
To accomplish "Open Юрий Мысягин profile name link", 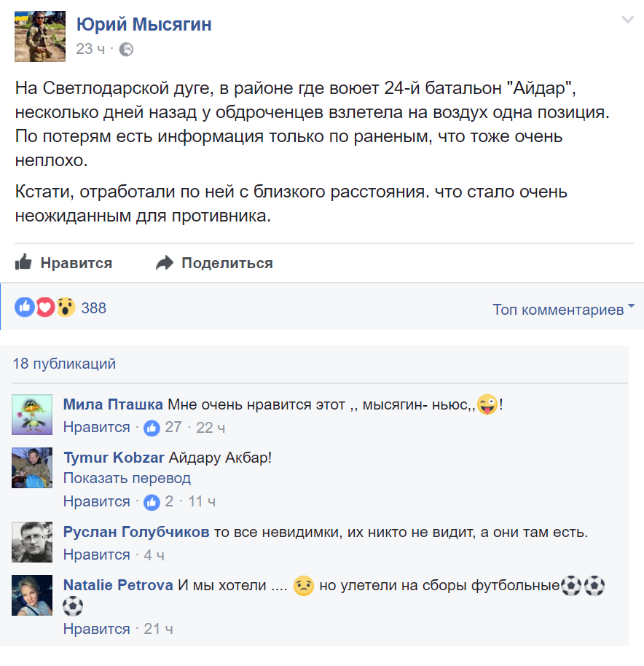I will 144,24.
